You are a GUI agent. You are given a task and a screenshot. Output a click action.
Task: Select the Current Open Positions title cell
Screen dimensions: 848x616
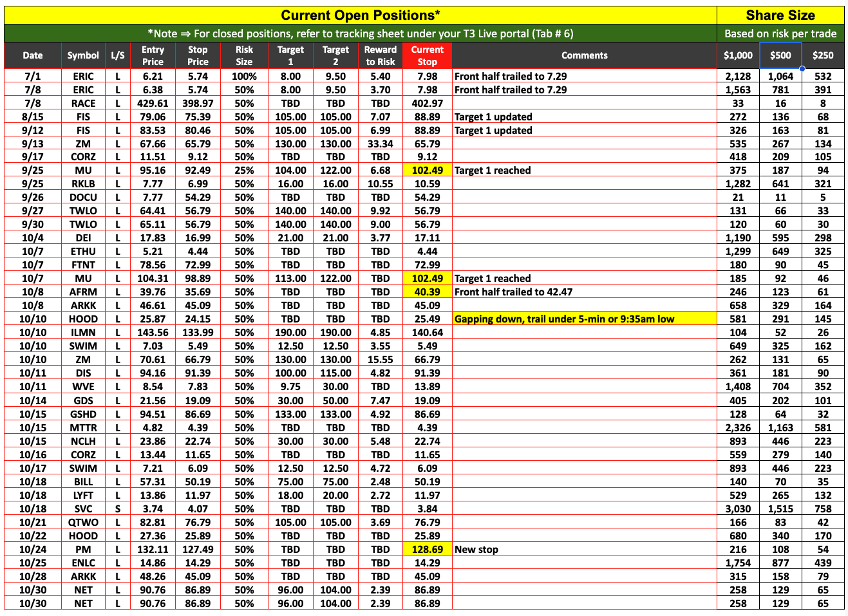pos(361,15)
